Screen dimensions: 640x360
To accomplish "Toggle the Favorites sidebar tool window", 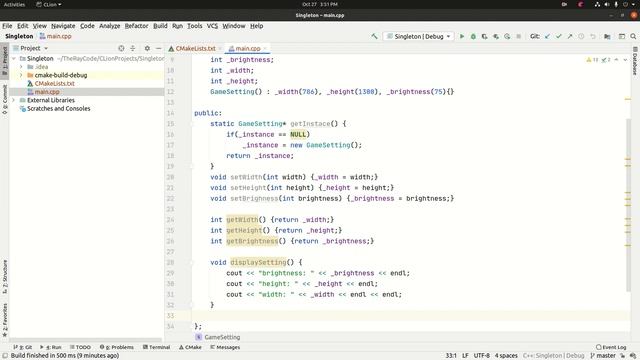I will 4,320.
